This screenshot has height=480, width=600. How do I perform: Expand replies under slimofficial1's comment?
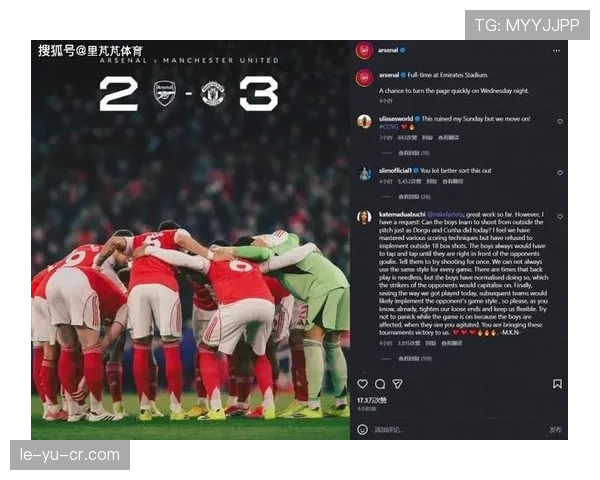point(414,197)
